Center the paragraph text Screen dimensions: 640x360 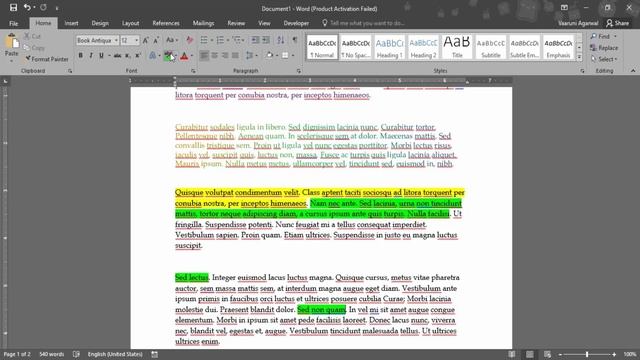[214, 56]
